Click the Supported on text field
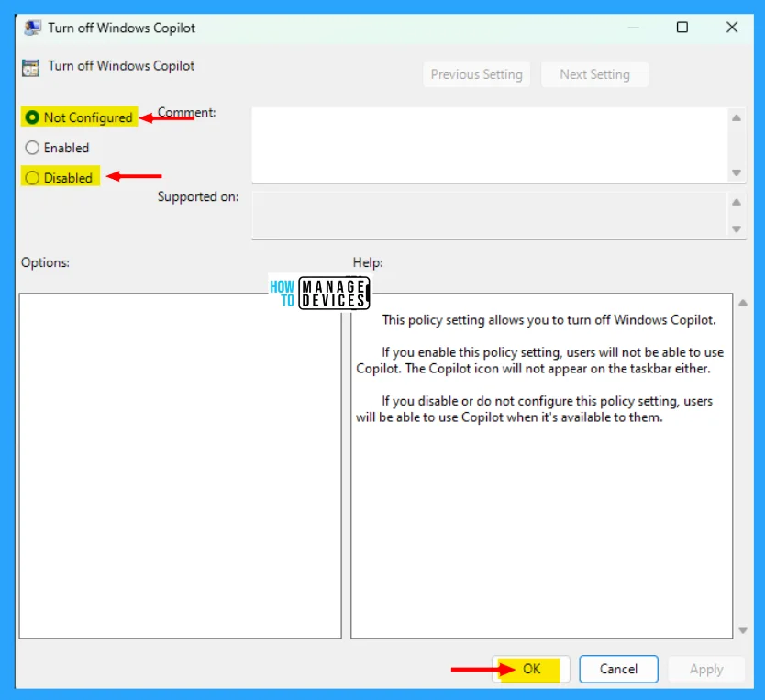765x700 pixels. pos(489,215)
